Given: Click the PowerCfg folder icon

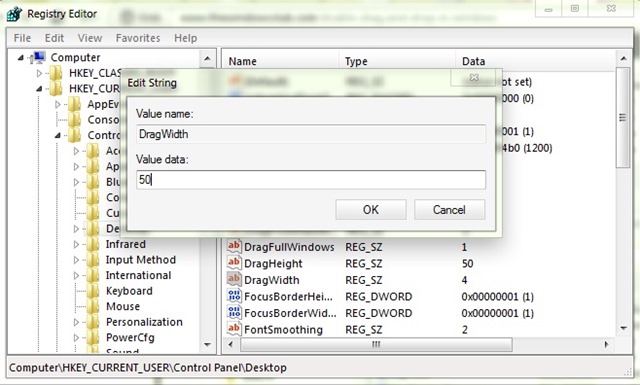Looking at the screenshot, I should pyautogui.click(x=93, y=337).
